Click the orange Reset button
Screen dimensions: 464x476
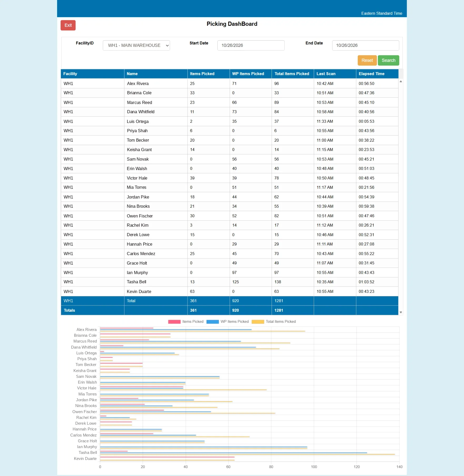pyautogui.click(x=367, y=60)
